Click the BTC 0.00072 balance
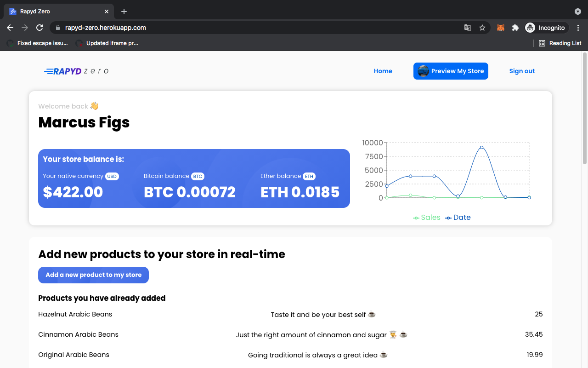This screenshot has height=368, width=588. pyautogui.click(x=190, y=192)
